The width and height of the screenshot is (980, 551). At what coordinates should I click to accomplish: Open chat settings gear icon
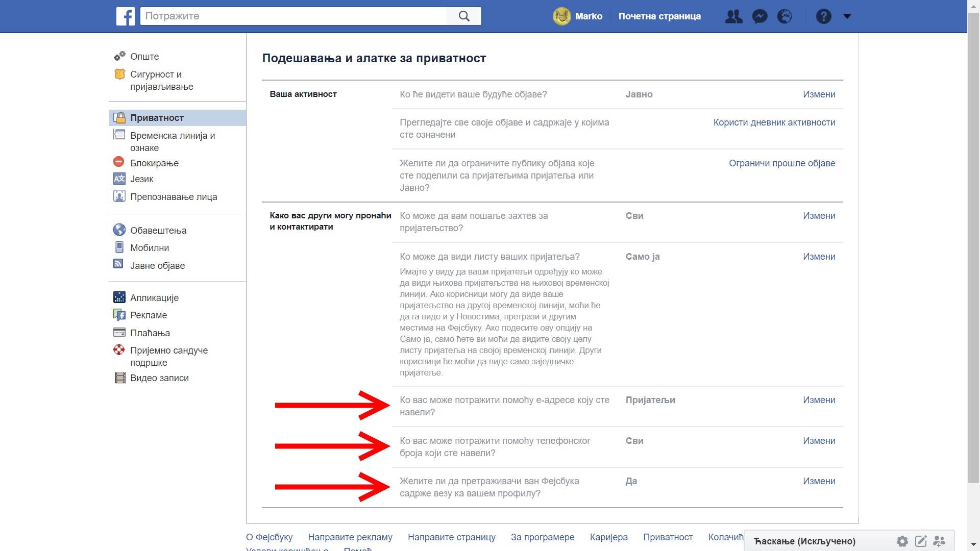coord(902,541)
